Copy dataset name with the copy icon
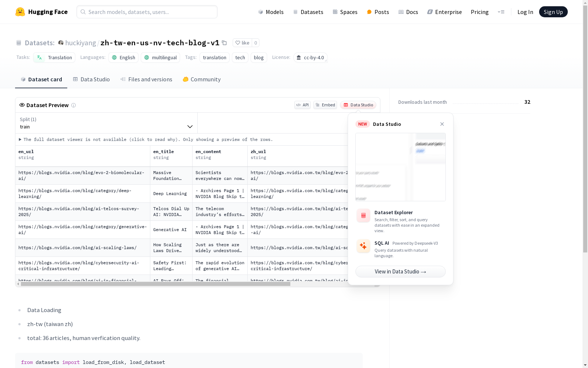Viewport: 588px width, 368px height. click(x=224, y=43)
